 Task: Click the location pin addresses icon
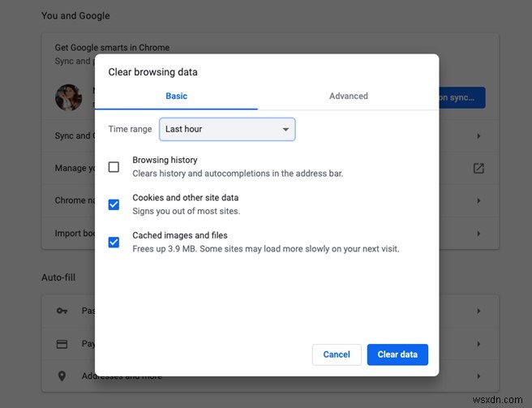[x=62, y=376]
